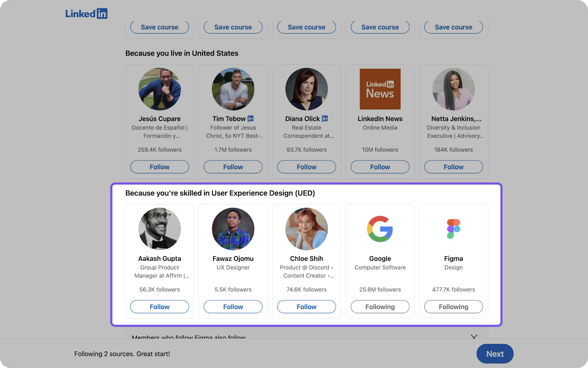
Task: Open the LinkedIn logo home link
Action: pyautogui.click(x=86, y=14)
